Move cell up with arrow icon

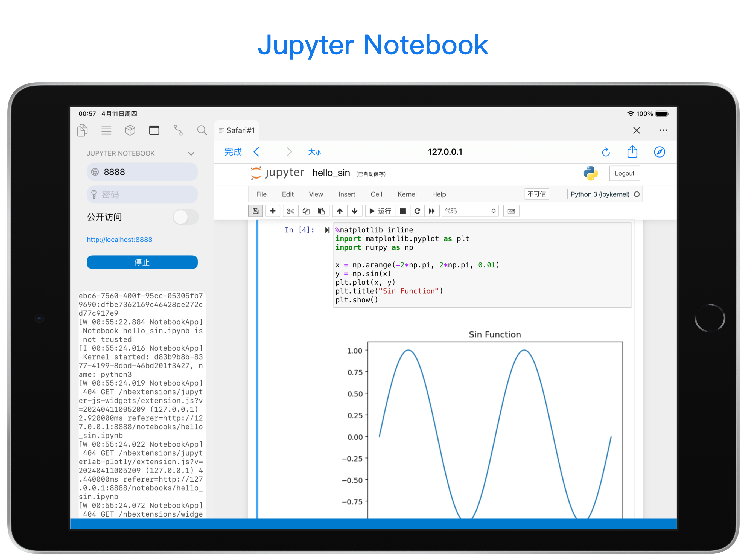click(339, 211)
